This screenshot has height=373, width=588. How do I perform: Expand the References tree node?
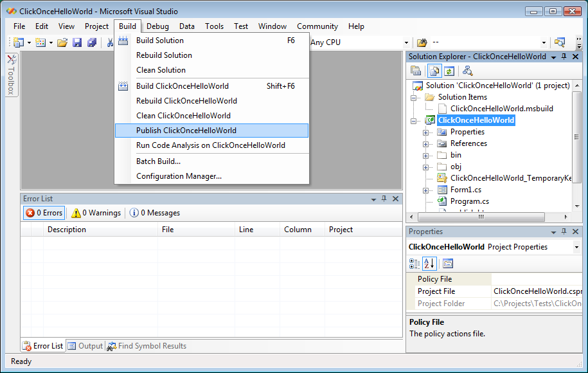[425, 144]
